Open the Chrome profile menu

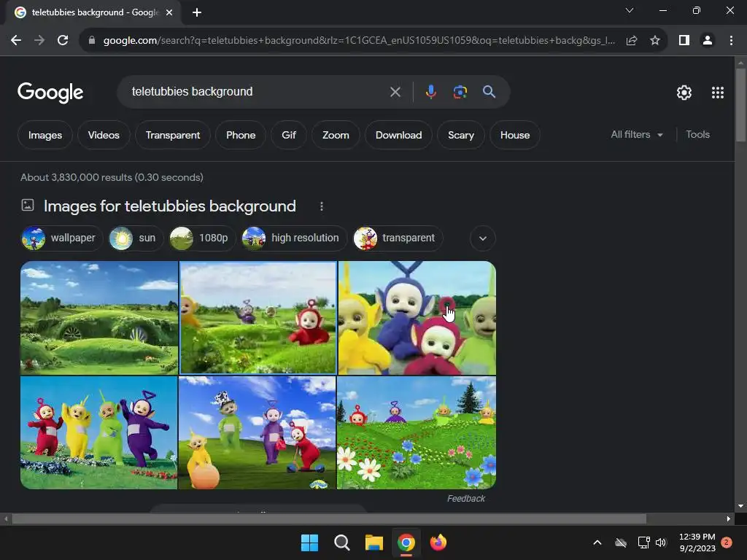708,41
